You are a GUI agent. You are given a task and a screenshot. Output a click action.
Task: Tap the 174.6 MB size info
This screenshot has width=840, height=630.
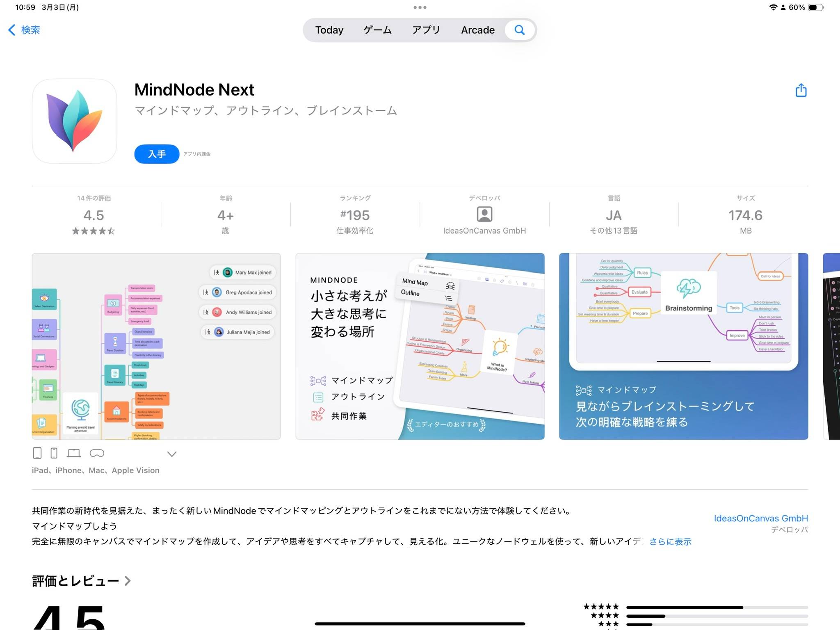pos(745,215)
